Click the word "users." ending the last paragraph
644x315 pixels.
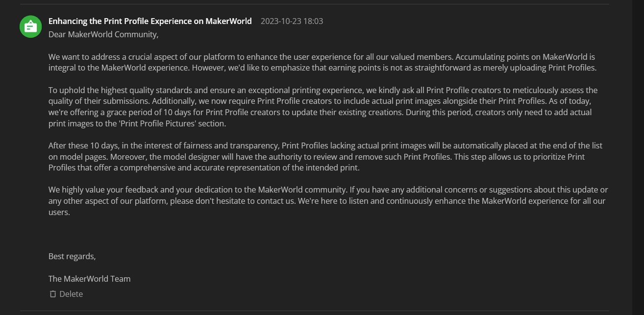tap(59, 212)
